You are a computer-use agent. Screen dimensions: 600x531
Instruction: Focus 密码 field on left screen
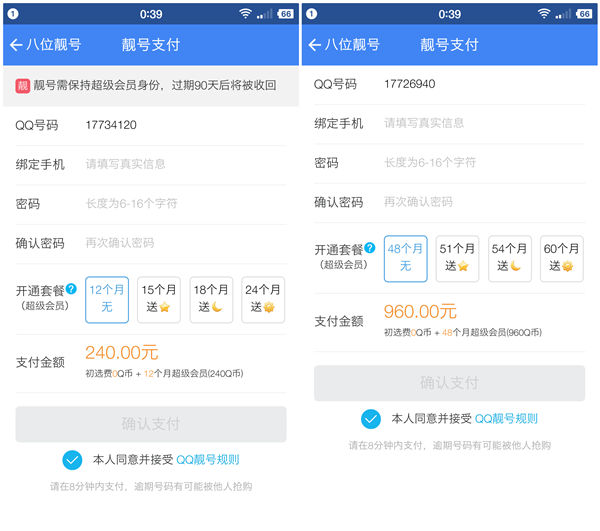point(151,204)
